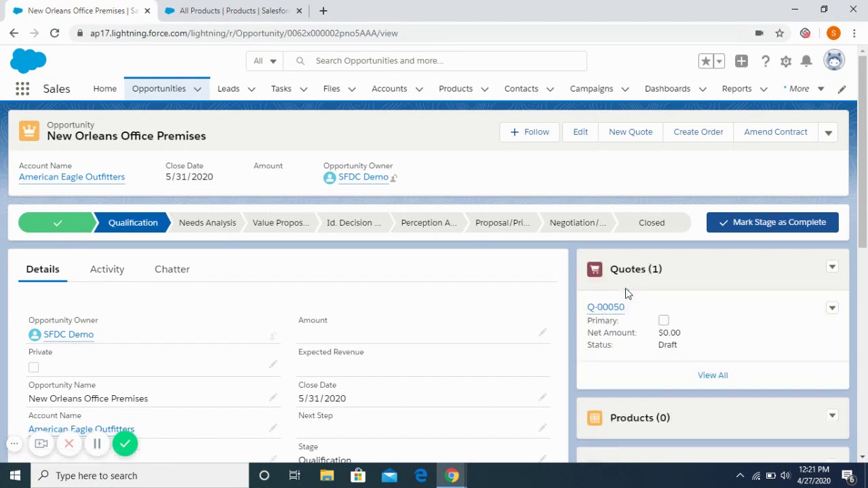868x488 pixels.
Task: Open quote Q-00050 link
Action: [606, 307]
